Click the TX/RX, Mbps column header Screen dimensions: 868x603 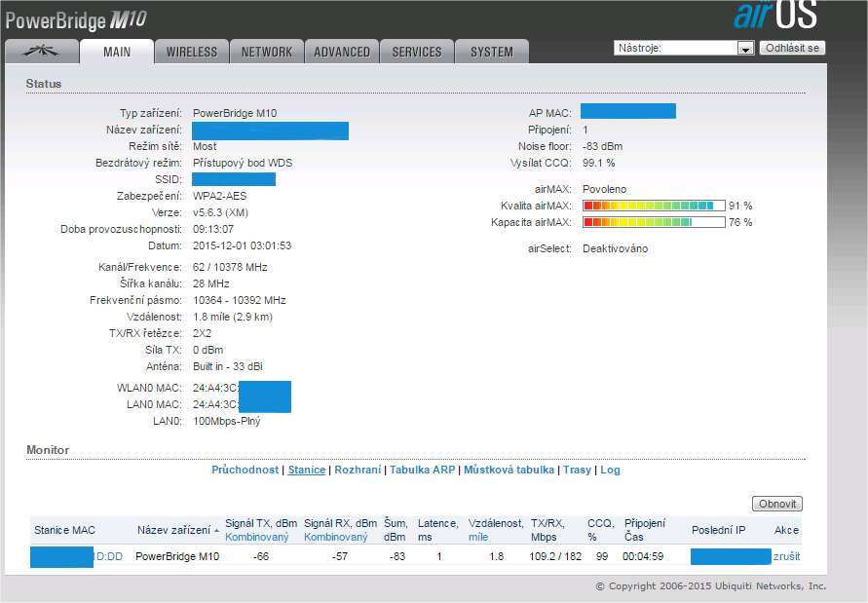(547, 530)
